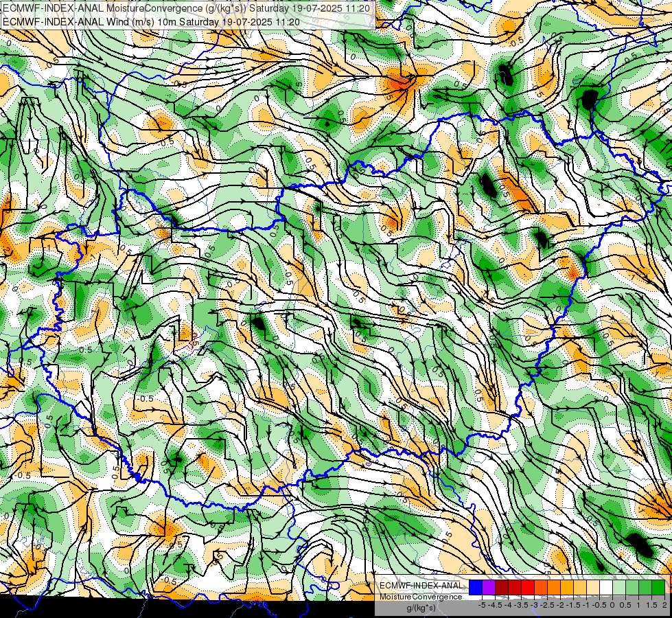Click the '-5' tick label on the legend
This screenshot has height=618, width=672.
coord(482,605)
